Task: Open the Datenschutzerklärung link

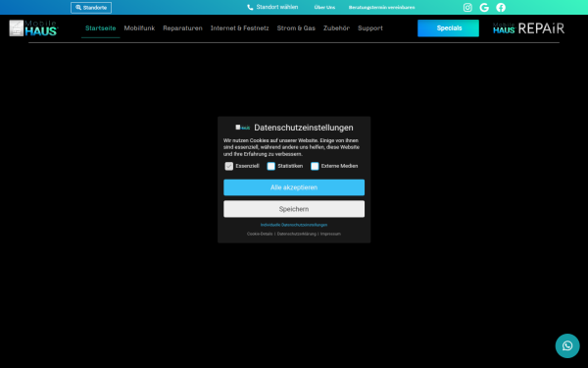Action: click(297, 234)
